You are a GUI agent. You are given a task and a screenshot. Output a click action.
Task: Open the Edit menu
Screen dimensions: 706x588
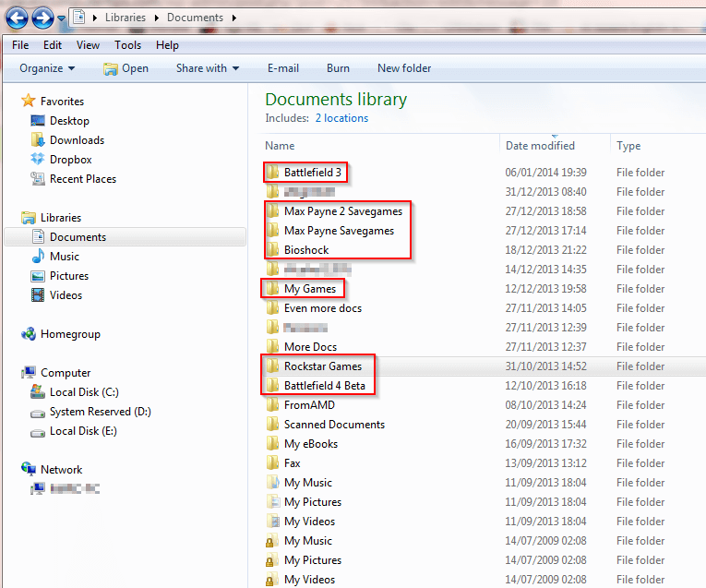click(x=53, y=45)
